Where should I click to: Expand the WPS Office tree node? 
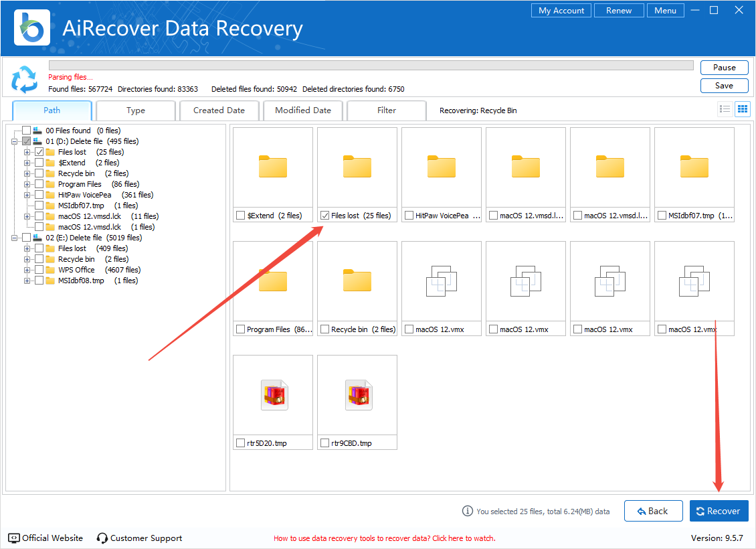click(x=27, y=270)
